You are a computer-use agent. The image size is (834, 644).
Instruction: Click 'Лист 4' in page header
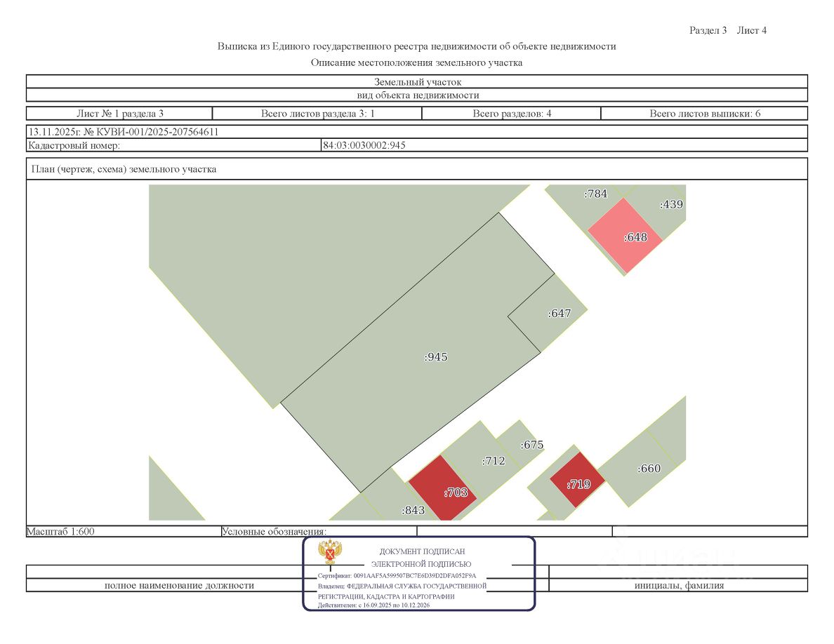point(752,30)
